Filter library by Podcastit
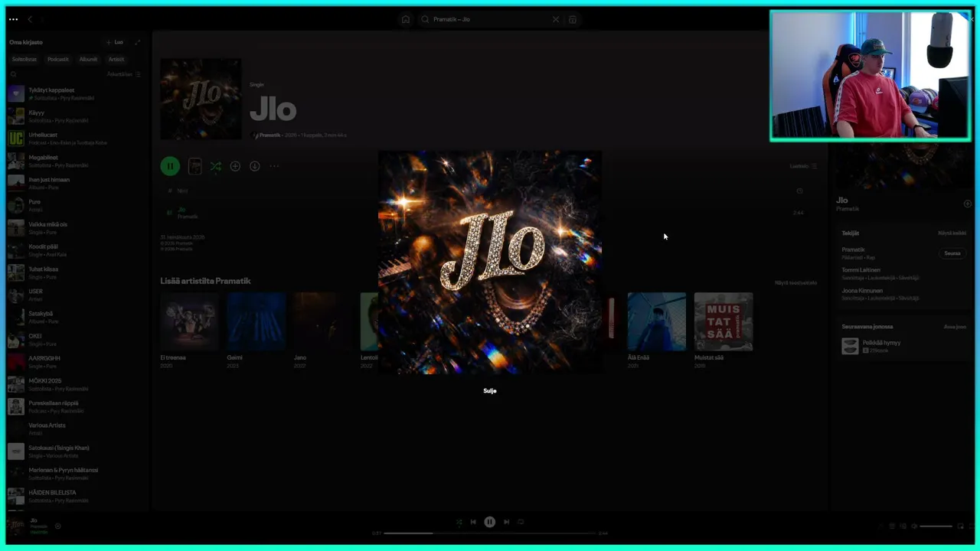This screenshot has width=980, height=551. click(x=58, y=59)
